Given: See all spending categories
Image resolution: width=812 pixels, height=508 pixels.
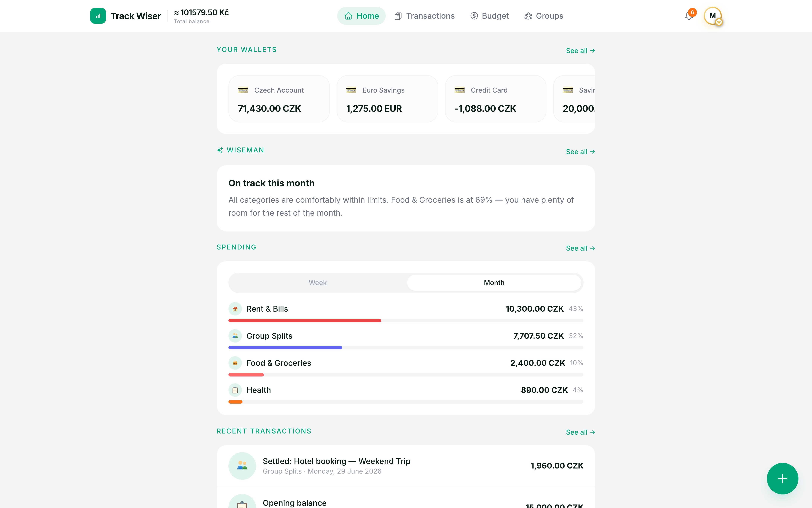Looking at the screenshot, I should [x=580, y=248].
